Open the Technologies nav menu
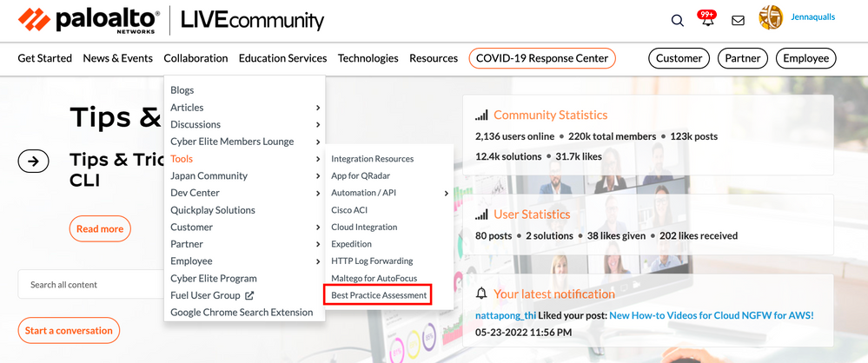868x363 pixels. tap(368, 58)
